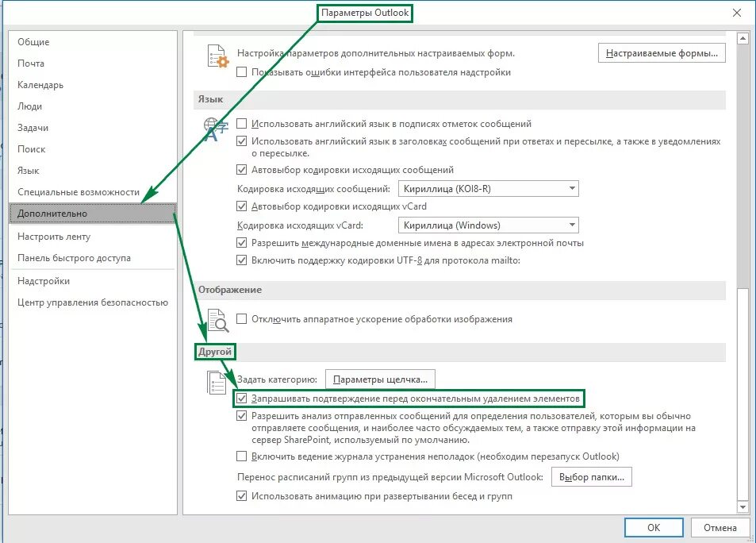Toggle UTF-8 support for mailto checkbox

pos(241,260)
